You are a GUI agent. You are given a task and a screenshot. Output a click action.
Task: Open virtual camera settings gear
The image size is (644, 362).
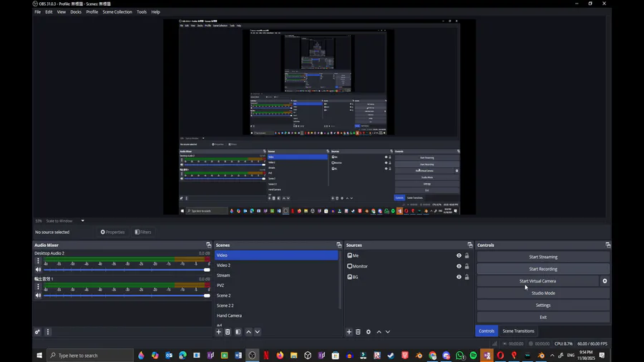coord(605,281)
